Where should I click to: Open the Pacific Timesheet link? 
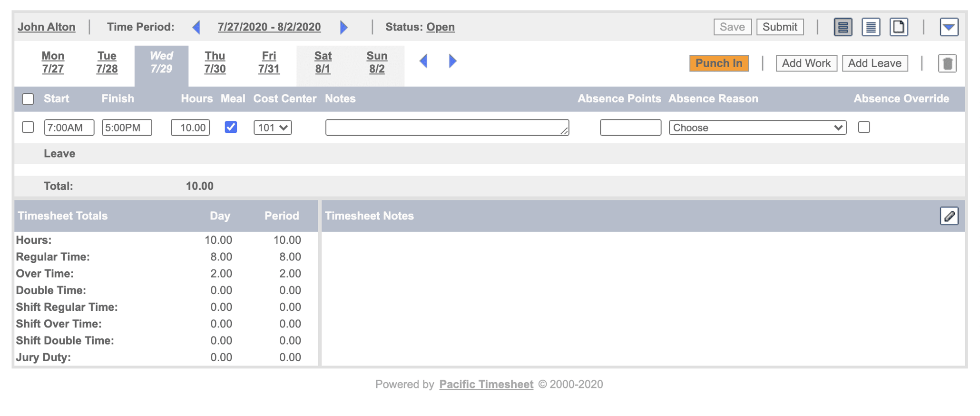click(486, 385)
